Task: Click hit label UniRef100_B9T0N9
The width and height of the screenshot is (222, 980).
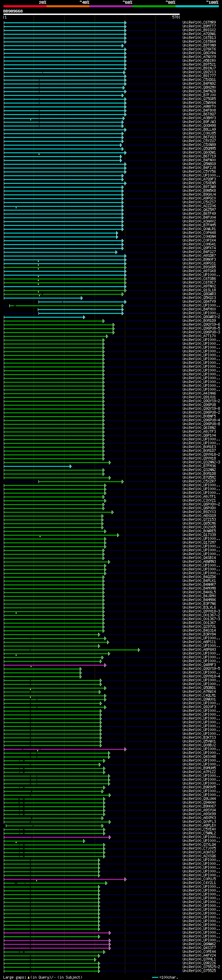Action: pyautogui.click(x=199, y=45)
